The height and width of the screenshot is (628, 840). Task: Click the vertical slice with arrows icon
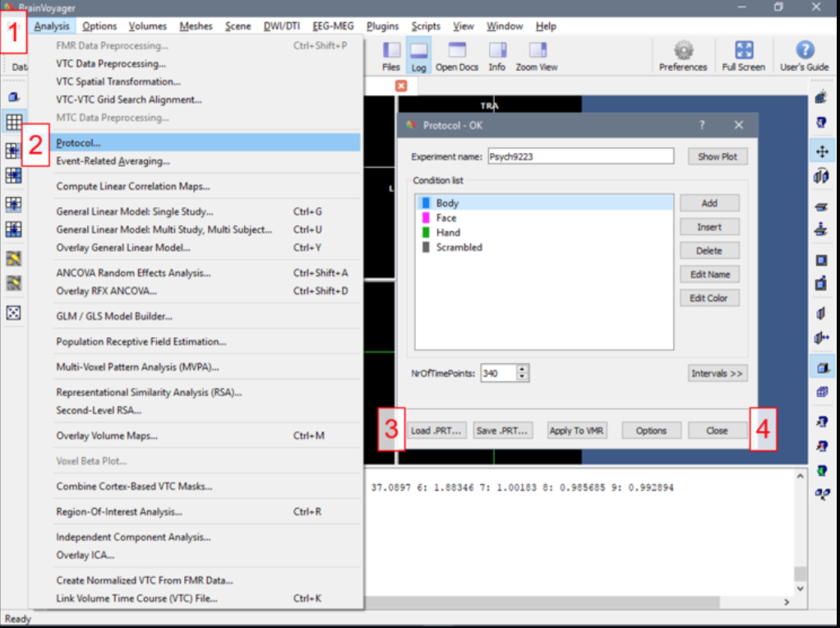822,338
